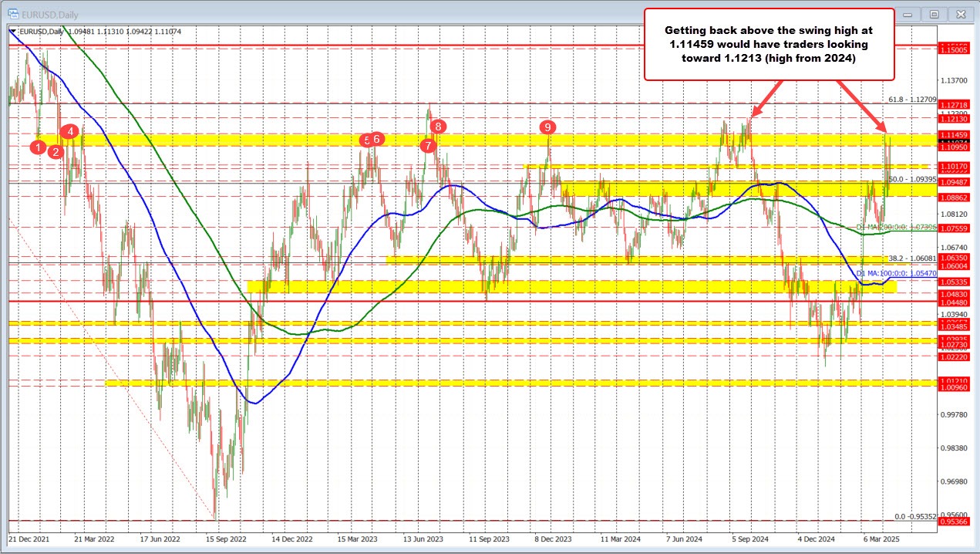
Task: Click the yellow support zone near 1.05335
Action: click(540, 286)
